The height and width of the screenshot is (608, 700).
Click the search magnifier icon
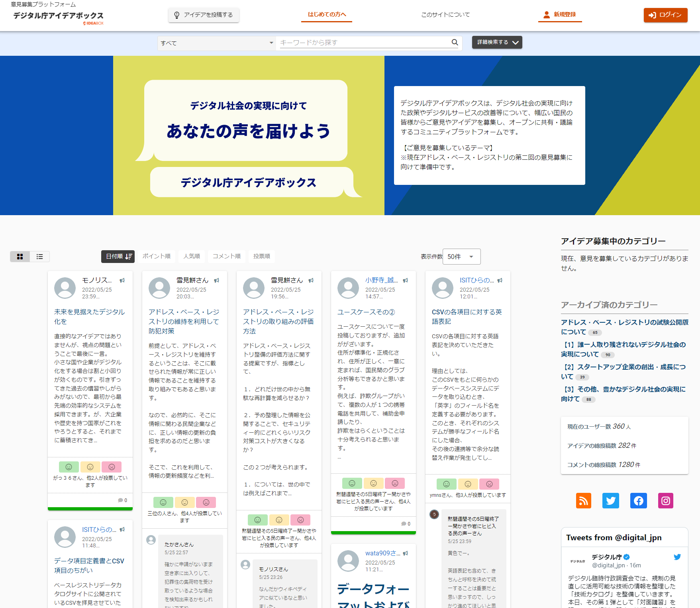(x=455, y=42)
